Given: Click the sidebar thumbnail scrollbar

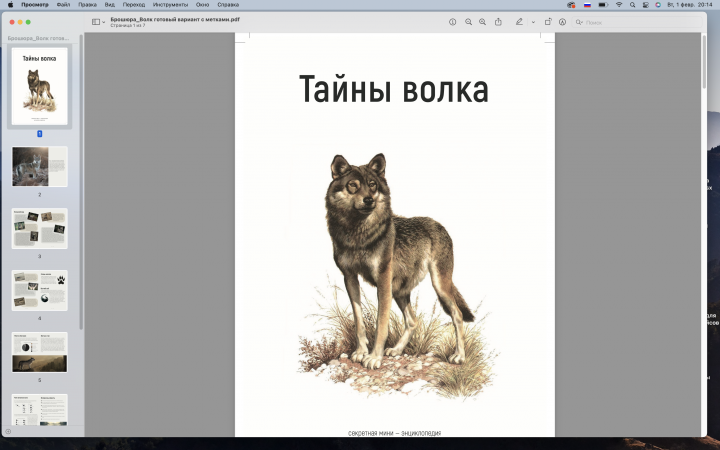Looking at the screenshot, I should (81, 181).
